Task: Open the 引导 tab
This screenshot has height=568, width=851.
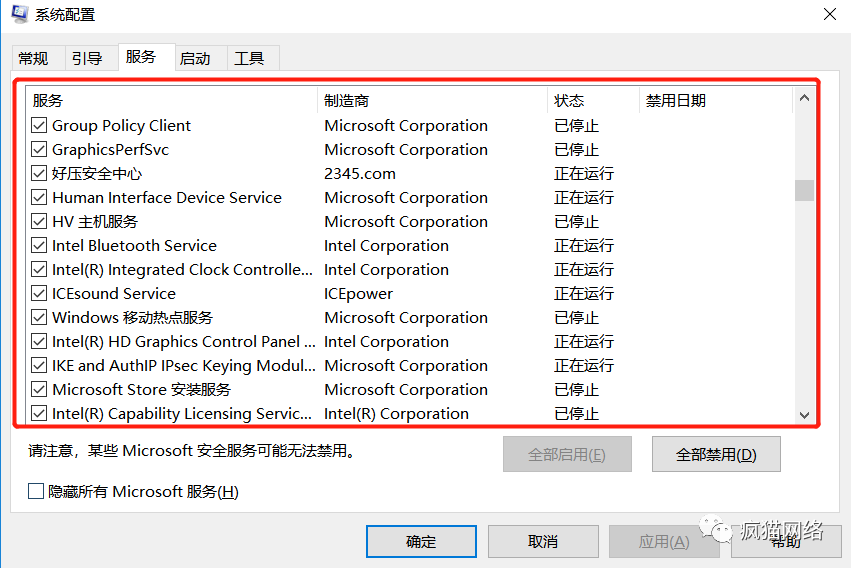Action: pos(91,58)
